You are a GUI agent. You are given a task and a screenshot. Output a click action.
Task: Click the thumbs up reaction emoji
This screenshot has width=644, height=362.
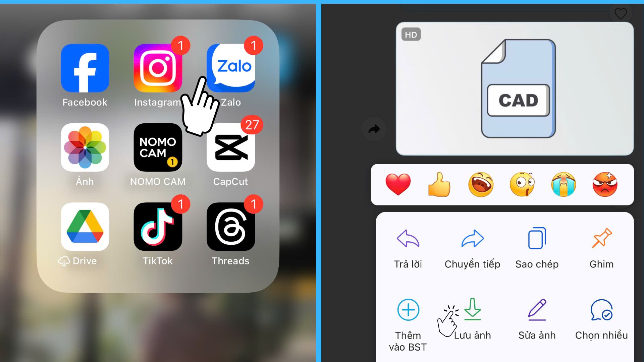coord(439,183)
